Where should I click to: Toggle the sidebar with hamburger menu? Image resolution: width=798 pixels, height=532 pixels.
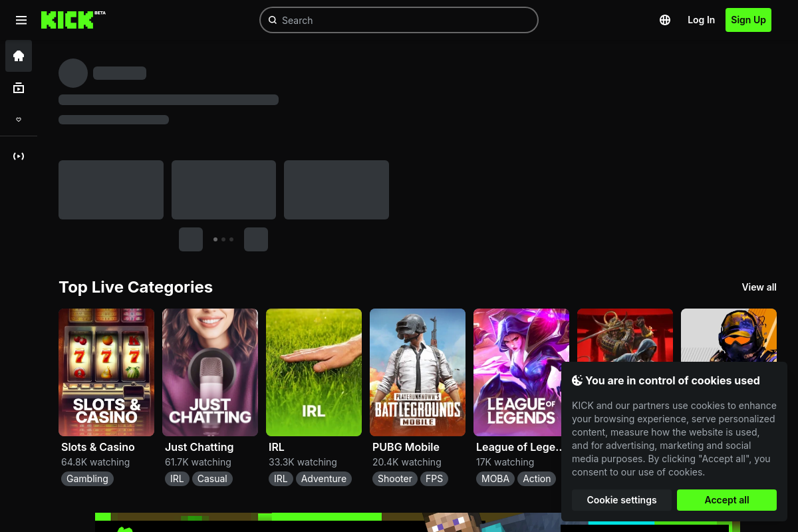(x=21, y=20)
